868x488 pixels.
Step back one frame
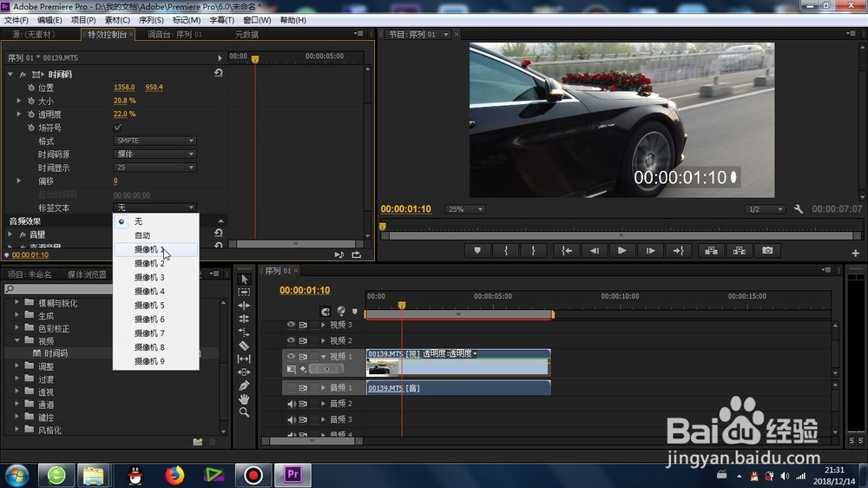click(595, 251)
